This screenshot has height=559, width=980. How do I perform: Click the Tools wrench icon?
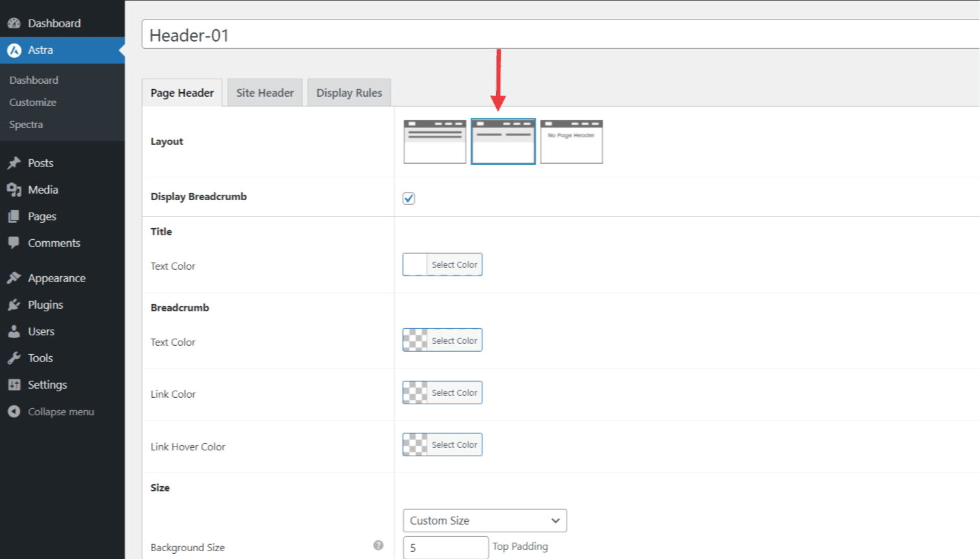(14, 358)
